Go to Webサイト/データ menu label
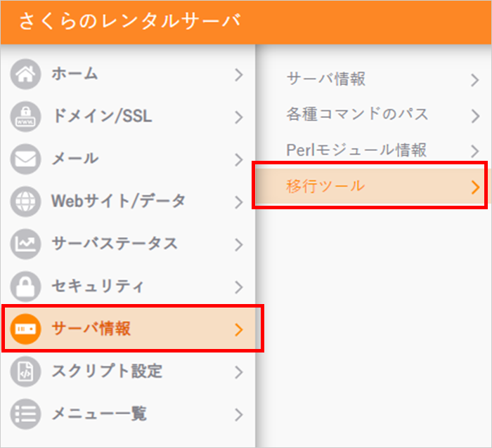 118,202
